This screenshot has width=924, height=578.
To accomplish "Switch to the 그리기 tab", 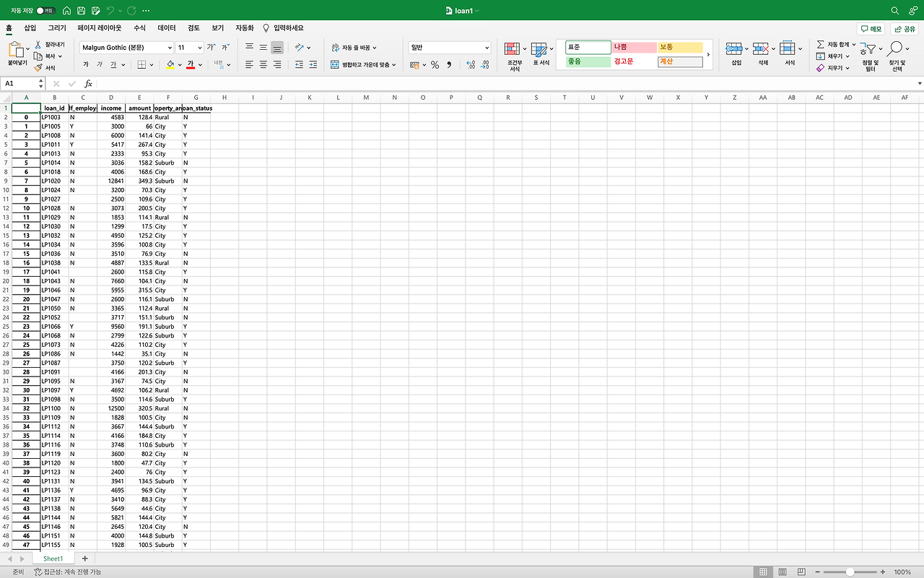I will pyautogui.click(x=57, y=28).
